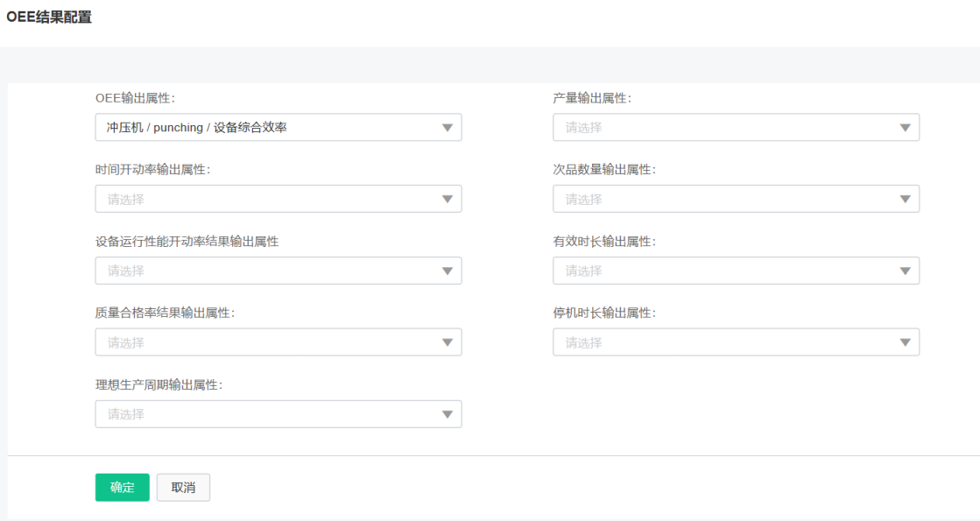Expand the 时间开动率输出属性 select box
The width and height of the screenshot is (980, 521).
(x=278, y=199)
